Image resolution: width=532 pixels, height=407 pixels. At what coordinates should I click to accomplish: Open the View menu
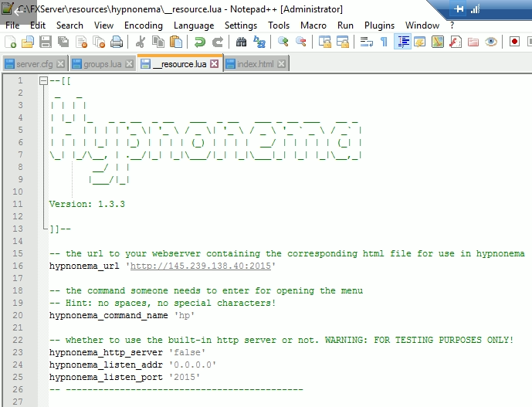pos(103,25)
